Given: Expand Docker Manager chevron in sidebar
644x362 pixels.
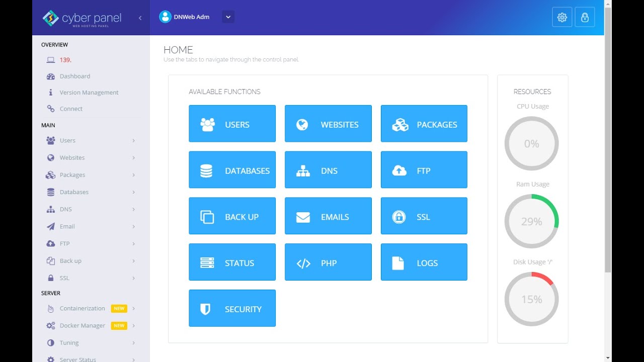Looking at the screenshot, I should pyautogui.click(x=133, y=326).
